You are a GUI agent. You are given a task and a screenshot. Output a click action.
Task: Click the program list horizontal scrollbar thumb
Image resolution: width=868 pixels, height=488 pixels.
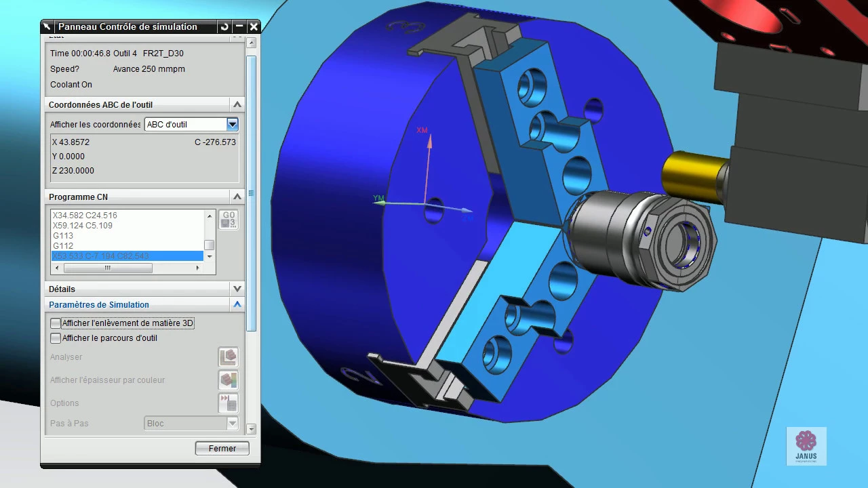(x=108, y=268)
